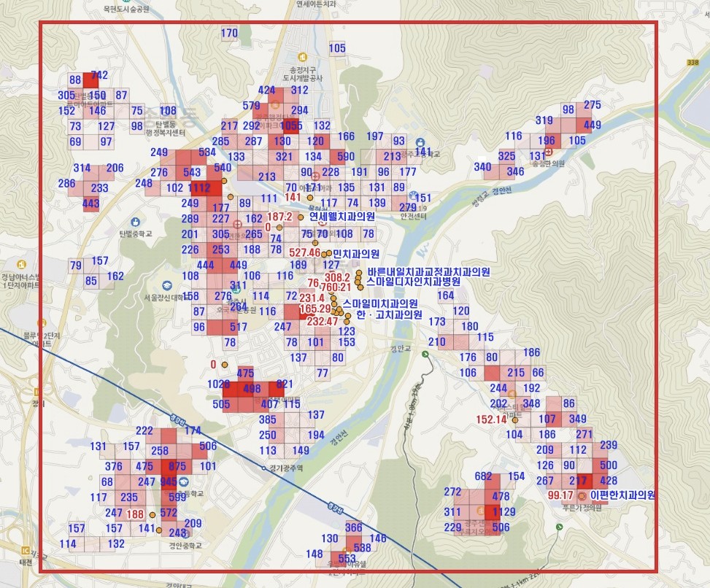Click the green trail marker near 경안교
Image resolution: width=710 pixels, height=588 pixels.
(x=425, y=354)
